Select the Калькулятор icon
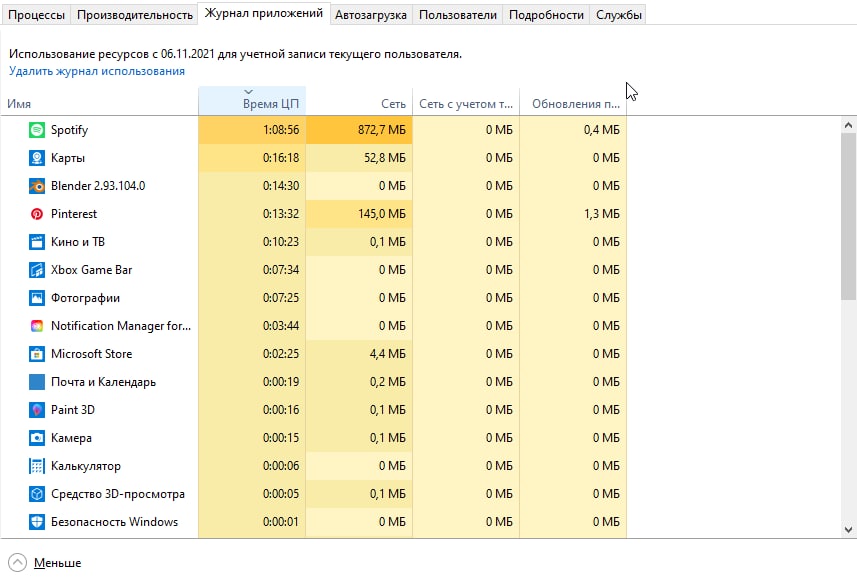Screen dimensions: 857x587 point(37,466)
